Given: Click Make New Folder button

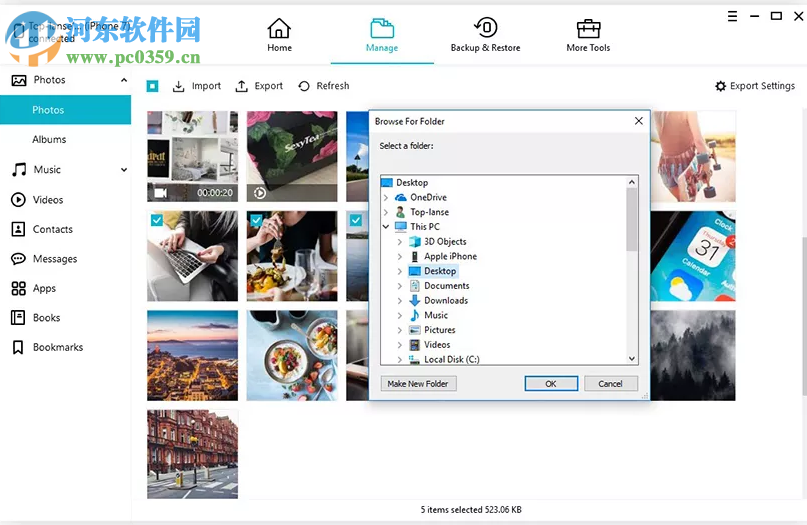Looking at the screenshot, I should point(418,383).
